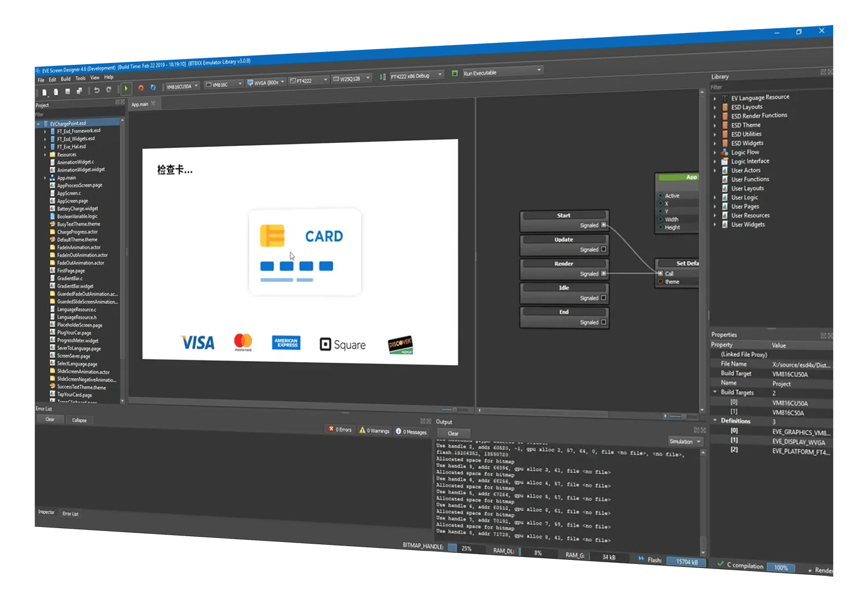Click the Undo arrow in toolbar
The height and width of the screenshot is (601, 868).
[97, 90]
